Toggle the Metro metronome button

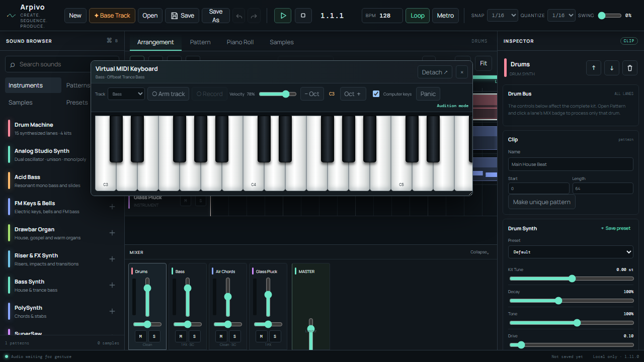pos(445,16)
